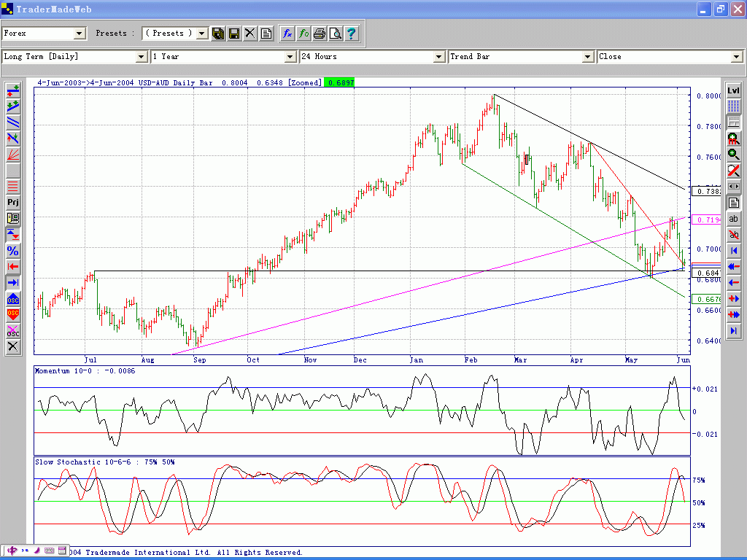Toggle the Lvl levels button
747x560 pixels.
tap(734, 90)
